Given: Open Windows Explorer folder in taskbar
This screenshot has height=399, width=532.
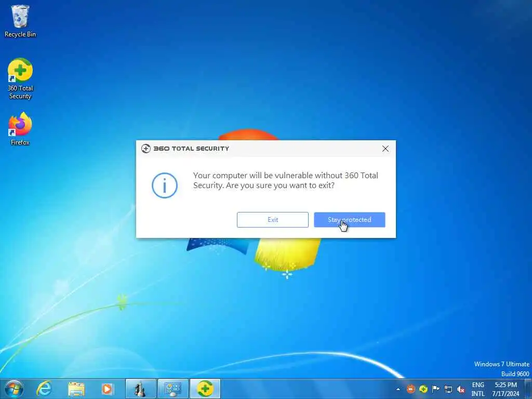Looking at the screenshot, I should point(76,389).
